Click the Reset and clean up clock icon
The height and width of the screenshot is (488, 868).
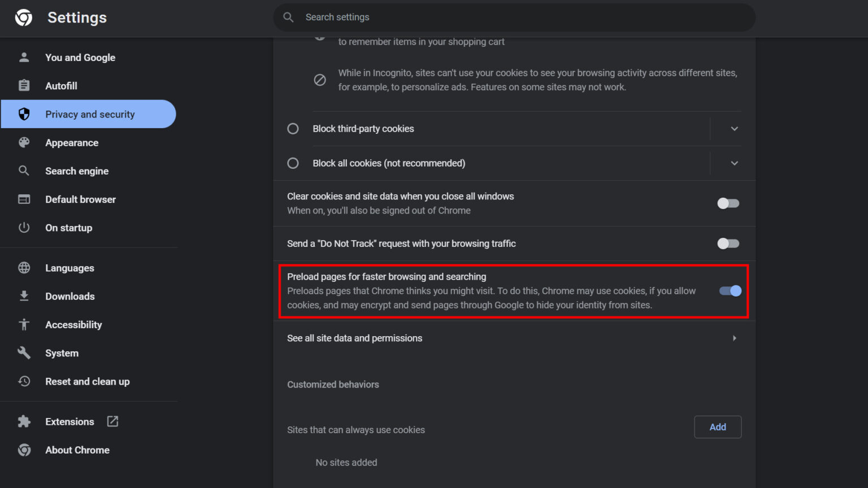coord(24,381)
